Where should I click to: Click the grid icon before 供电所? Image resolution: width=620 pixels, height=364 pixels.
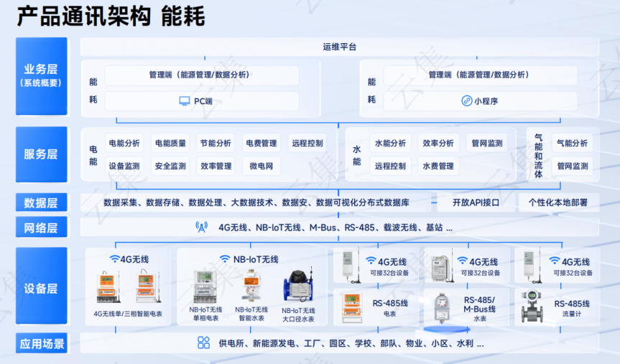click(204, 343)
